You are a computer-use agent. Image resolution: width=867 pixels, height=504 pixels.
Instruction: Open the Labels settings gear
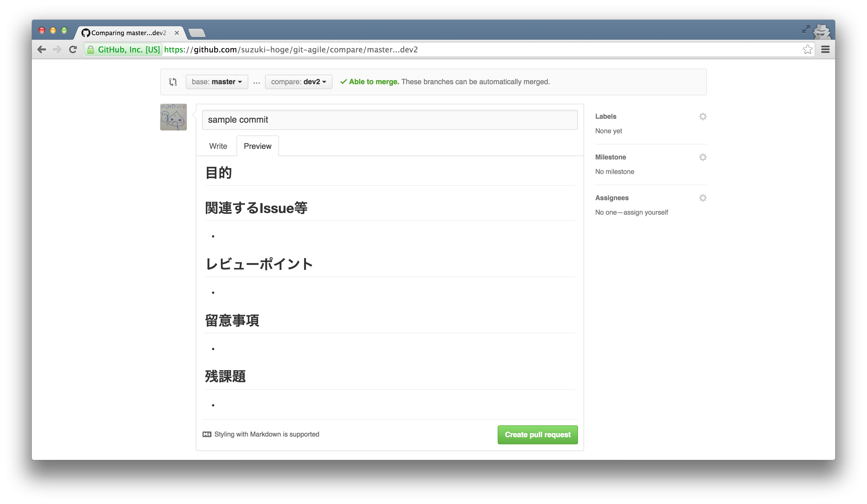703,117
